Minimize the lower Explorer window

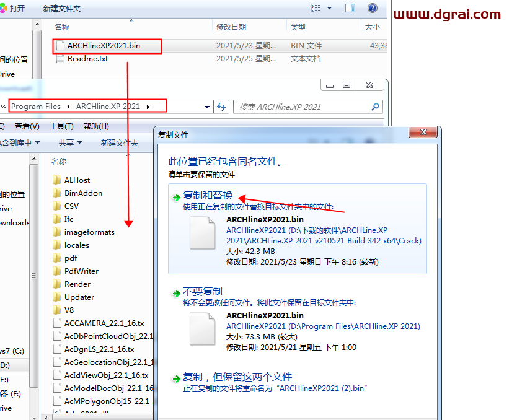tap(330, 85)
